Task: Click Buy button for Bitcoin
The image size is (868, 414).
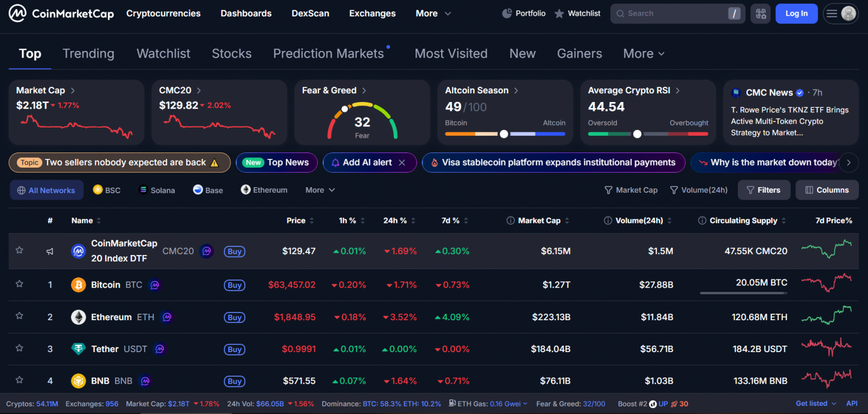Action: [234, 285]
